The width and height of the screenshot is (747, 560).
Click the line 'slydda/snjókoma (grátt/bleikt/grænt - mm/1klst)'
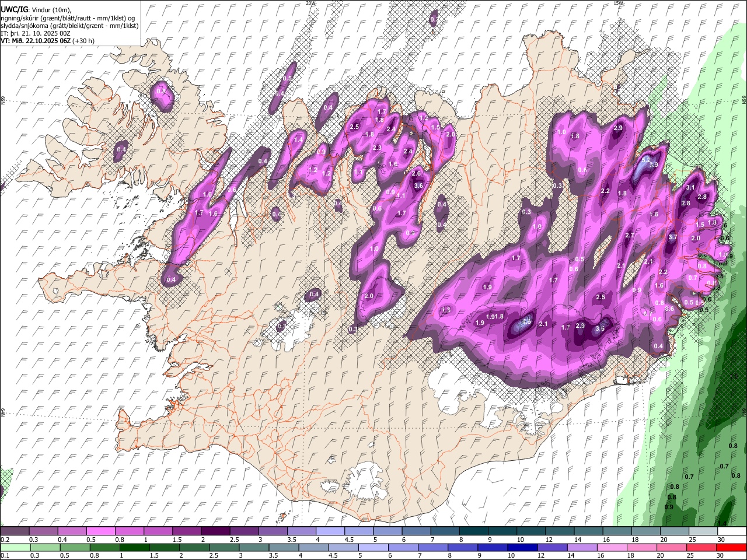coord(69,26)
